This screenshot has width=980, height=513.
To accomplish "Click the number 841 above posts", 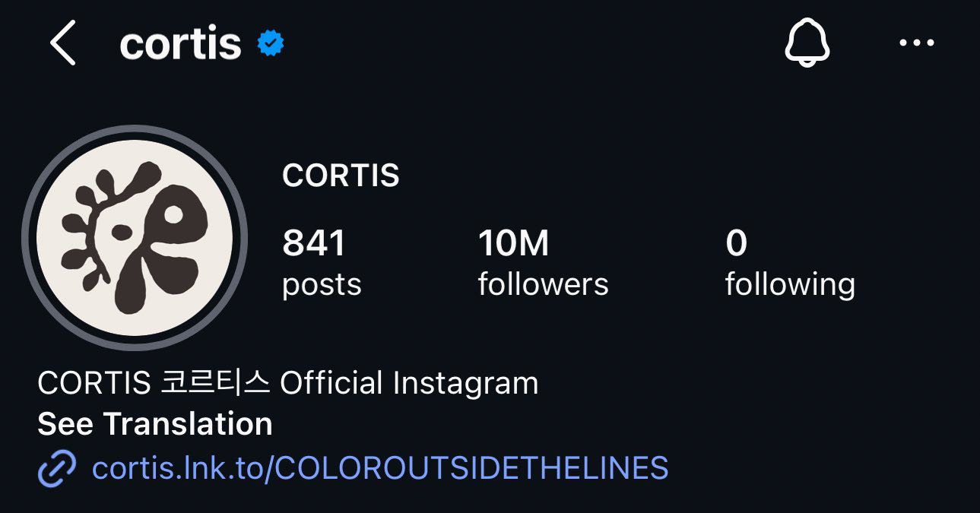I will (x=314, y=244).
